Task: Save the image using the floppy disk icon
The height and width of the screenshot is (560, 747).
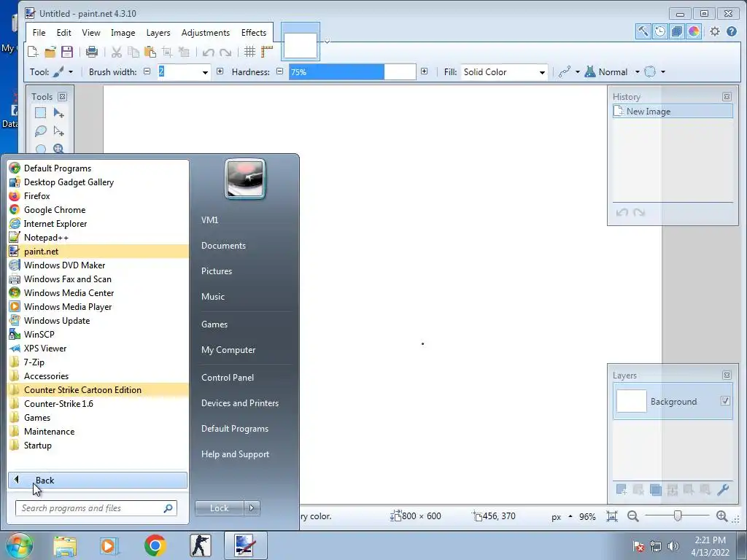Action: pos(66,52)
